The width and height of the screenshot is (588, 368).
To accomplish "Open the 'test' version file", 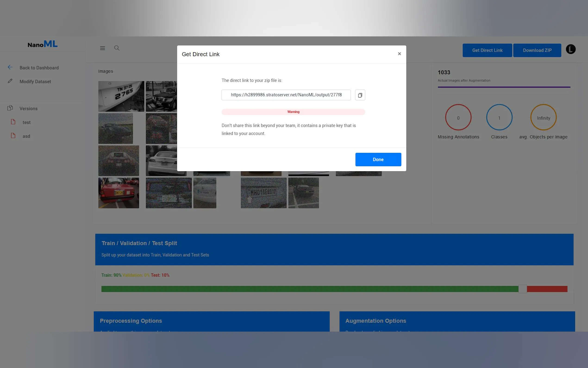I will coord(26,122).
